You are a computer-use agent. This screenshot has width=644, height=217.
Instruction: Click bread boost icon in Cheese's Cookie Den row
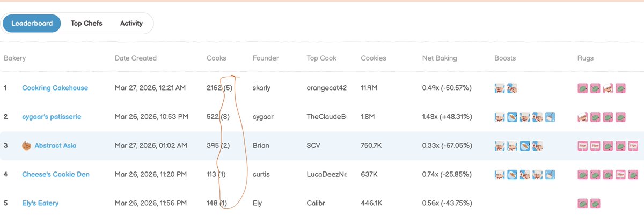tap(512, 175)
